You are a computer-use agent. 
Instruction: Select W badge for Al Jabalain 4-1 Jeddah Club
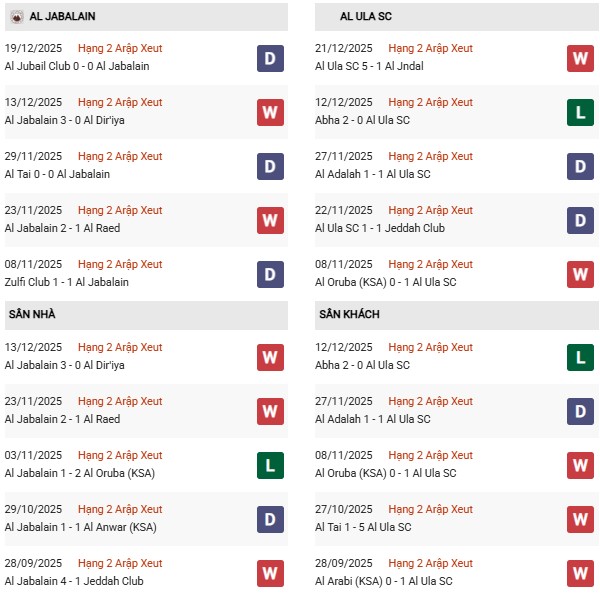pos(269,573)
